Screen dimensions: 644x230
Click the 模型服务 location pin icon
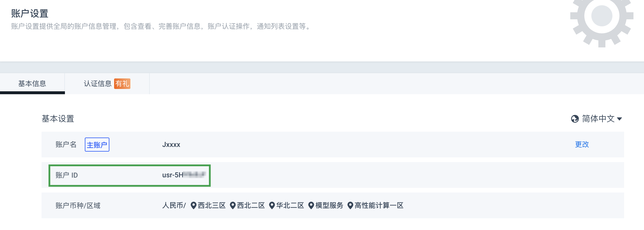tap(311, 205)
